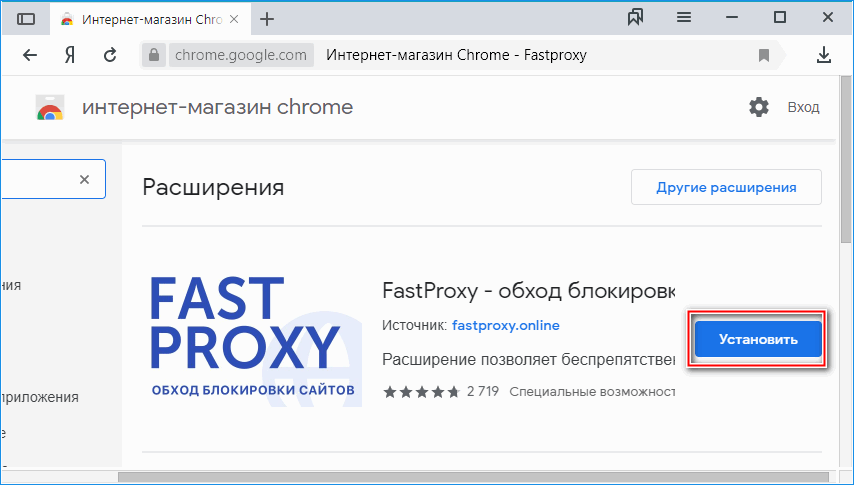854x485 pixels.
Task: Click the Yandex "Я" home icon
Action: [70, 55]
